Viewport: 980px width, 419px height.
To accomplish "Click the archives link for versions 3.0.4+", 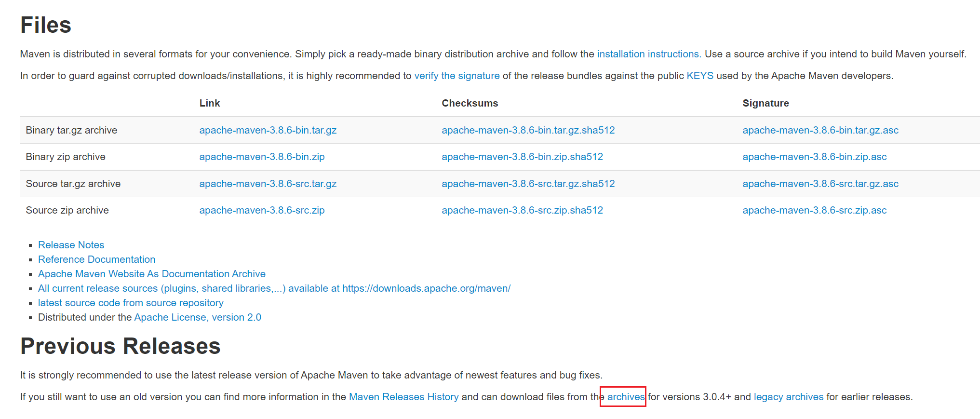I will [x=626, y=397].
